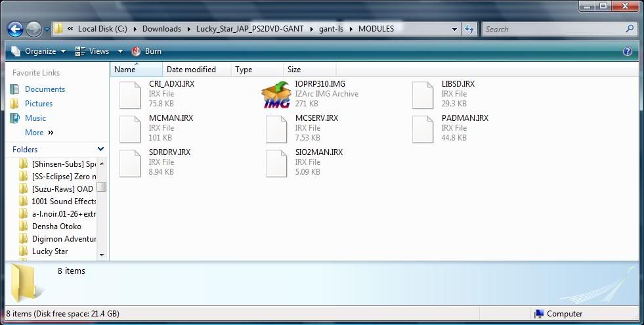The image size is (644, 325).
Task: Sort by the Name column header
Action: click(x=137, y=70)
